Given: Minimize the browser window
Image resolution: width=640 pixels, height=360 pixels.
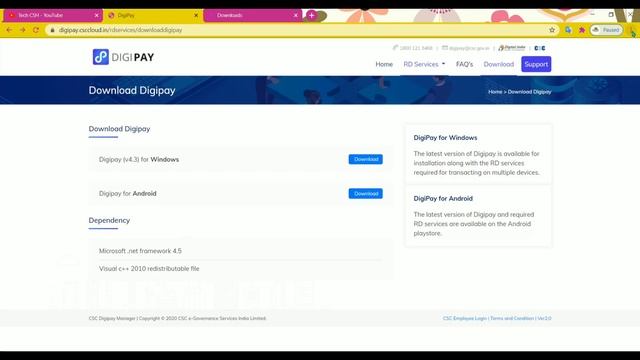Looking at the screenshot, I should pos(592,14).
